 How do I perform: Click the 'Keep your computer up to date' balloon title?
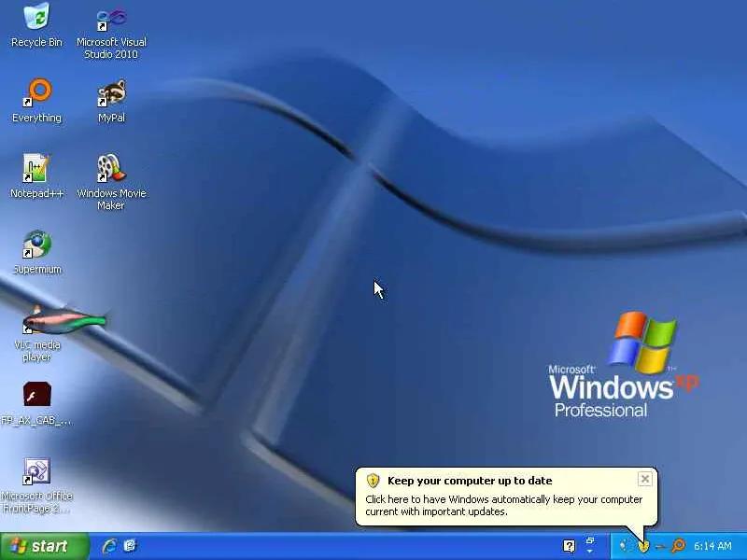coord(470,481)
